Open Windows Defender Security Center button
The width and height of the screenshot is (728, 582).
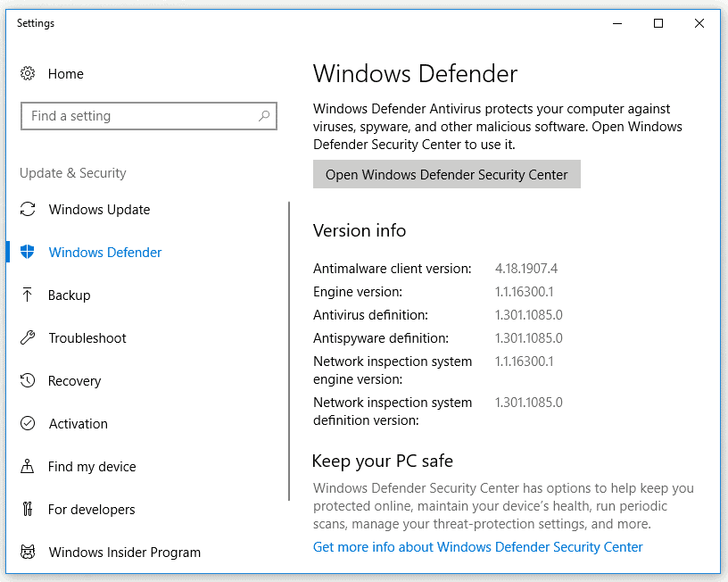[x=447, y=174]
